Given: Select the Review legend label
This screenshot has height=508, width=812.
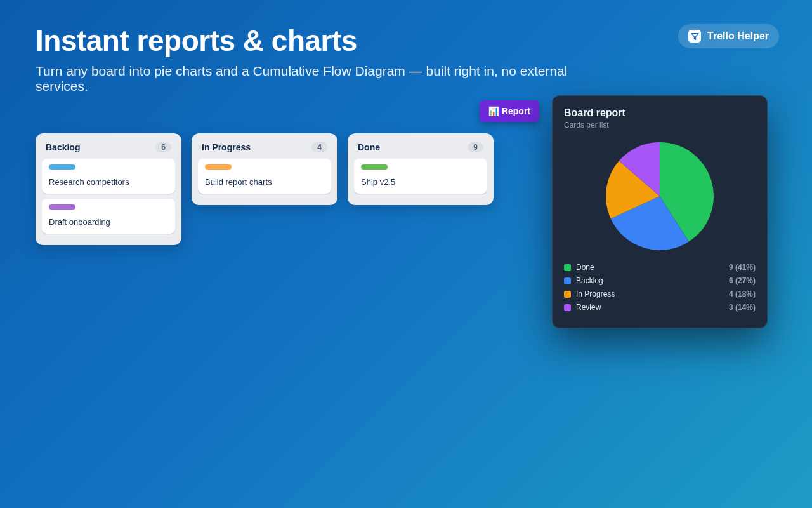Looking at the screenshot, I should pyautogui.click(x=588, y=307).
